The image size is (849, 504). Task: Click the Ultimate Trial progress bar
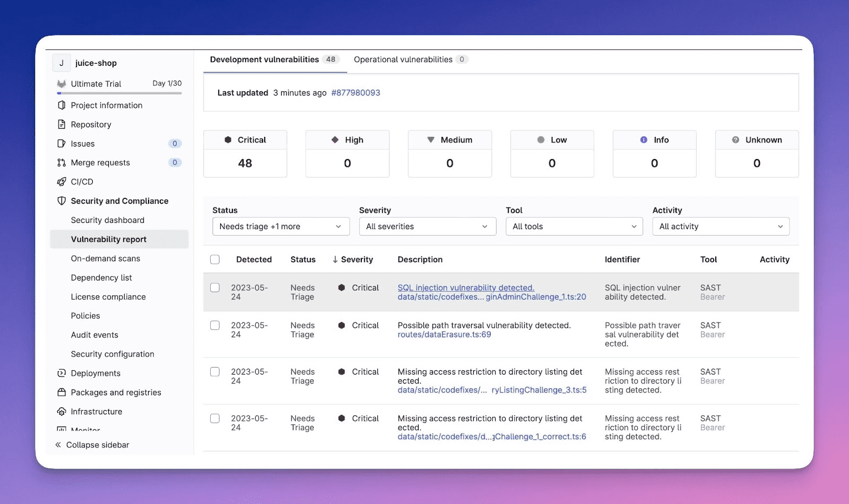119,93
